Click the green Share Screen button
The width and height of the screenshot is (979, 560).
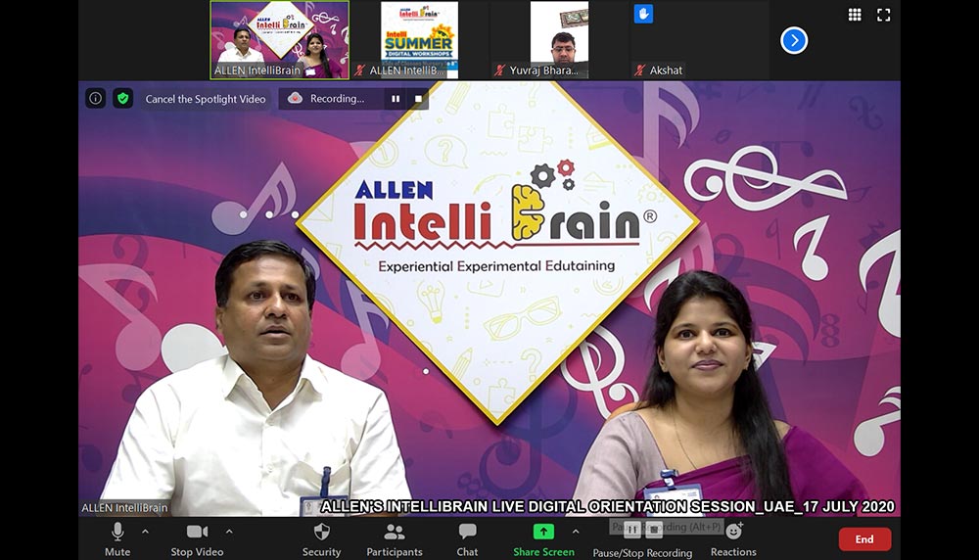click(543, 540)
